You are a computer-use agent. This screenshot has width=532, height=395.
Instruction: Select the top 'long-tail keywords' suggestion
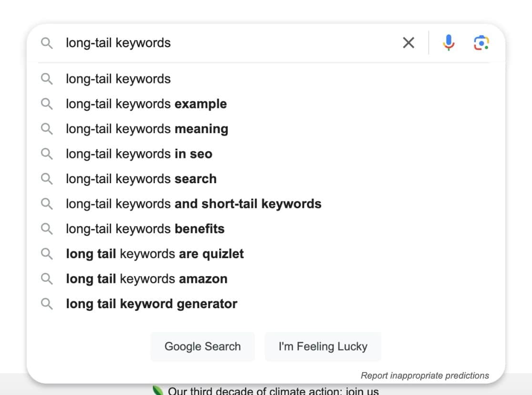pos(118,79)
